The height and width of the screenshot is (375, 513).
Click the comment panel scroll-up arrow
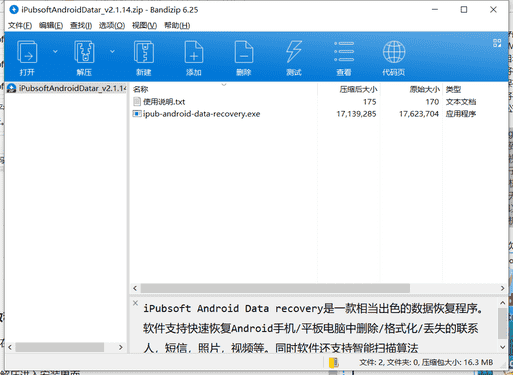pos(503,303)
